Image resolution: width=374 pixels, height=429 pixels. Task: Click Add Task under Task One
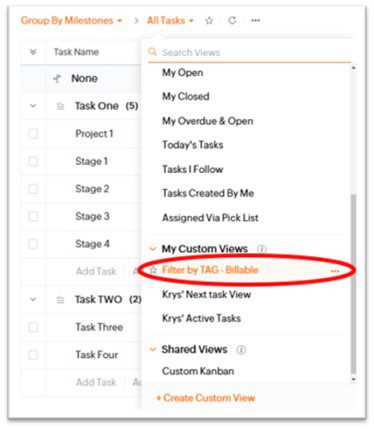pos(96,271)
